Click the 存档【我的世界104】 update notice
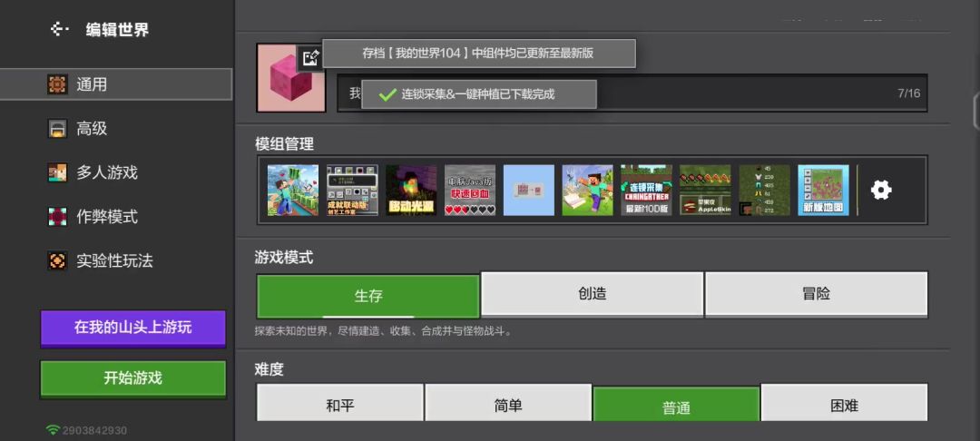The height and width of the screenshot is (441, 980). click(479, 54)
